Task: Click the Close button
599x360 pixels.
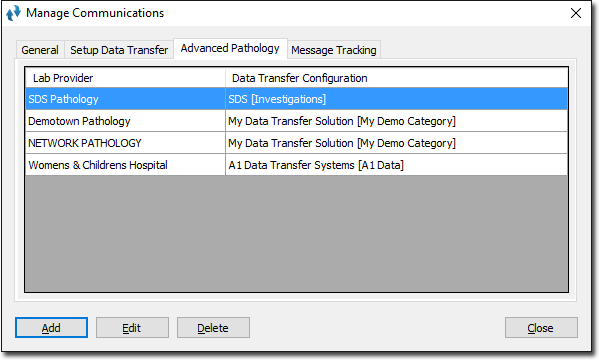Action: [x=541, y=328]
